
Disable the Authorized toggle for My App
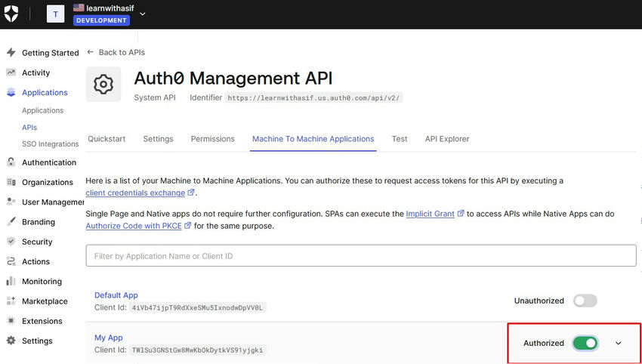click(x=585, y=343)
